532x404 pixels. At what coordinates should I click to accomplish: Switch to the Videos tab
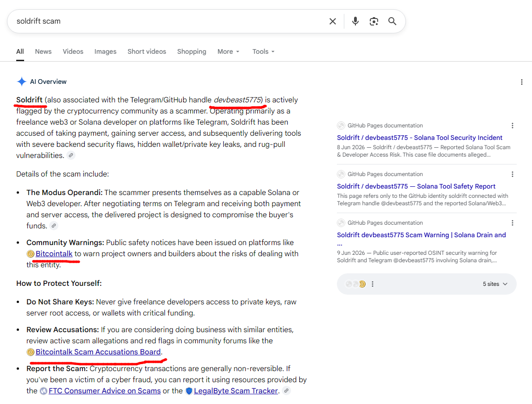[73, 51]
